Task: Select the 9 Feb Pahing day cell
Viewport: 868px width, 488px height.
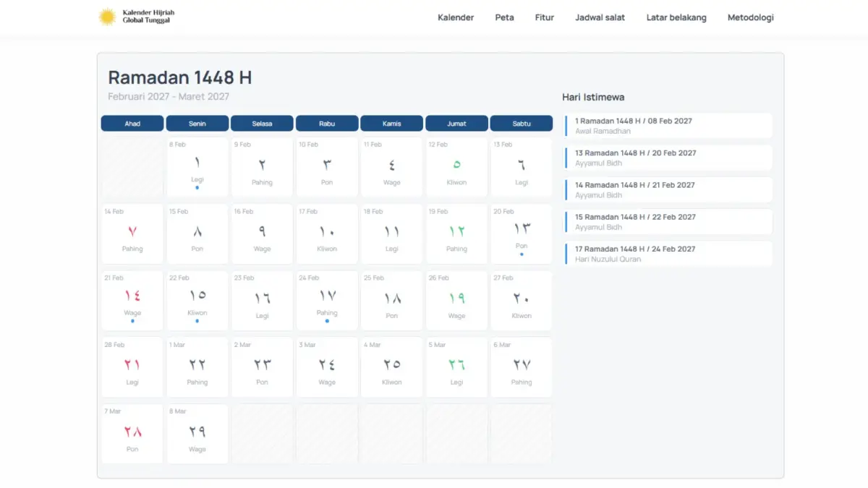Action: point(262,168)
